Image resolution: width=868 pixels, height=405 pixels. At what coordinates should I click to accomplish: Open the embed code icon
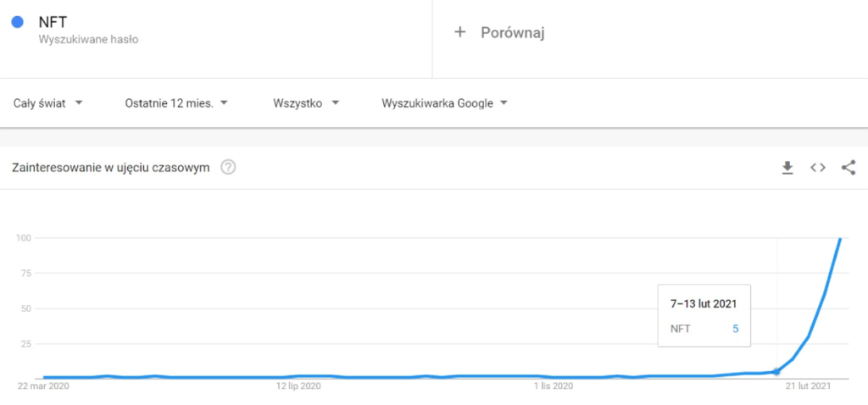click(818, 168)
